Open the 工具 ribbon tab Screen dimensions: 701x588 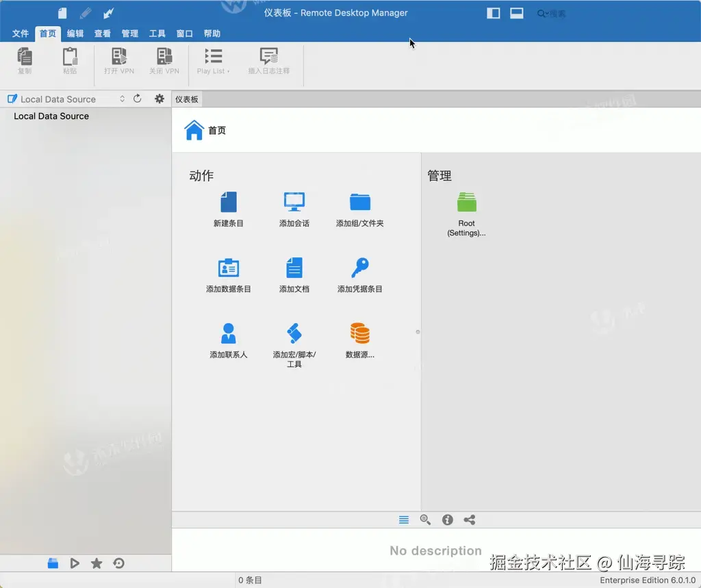[x=157, y=34]
